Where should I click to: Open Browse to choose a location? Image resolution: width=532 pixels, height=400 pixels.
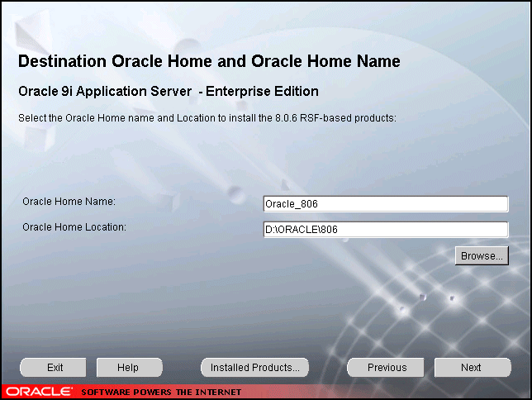tap(482, 255)
